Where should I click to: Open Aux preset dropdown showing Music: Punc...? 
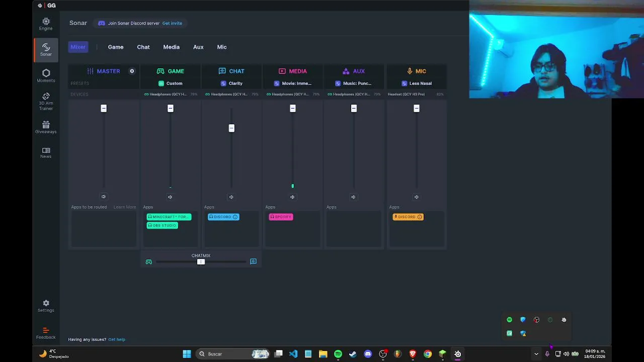[354, 83]
